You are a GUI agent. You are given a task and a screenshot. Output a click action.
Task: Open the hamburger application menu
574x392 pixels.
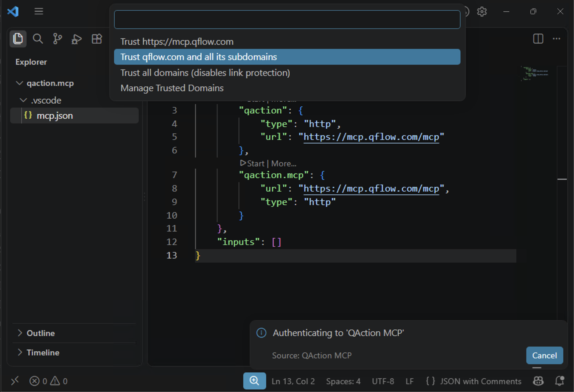coord(39,11)
